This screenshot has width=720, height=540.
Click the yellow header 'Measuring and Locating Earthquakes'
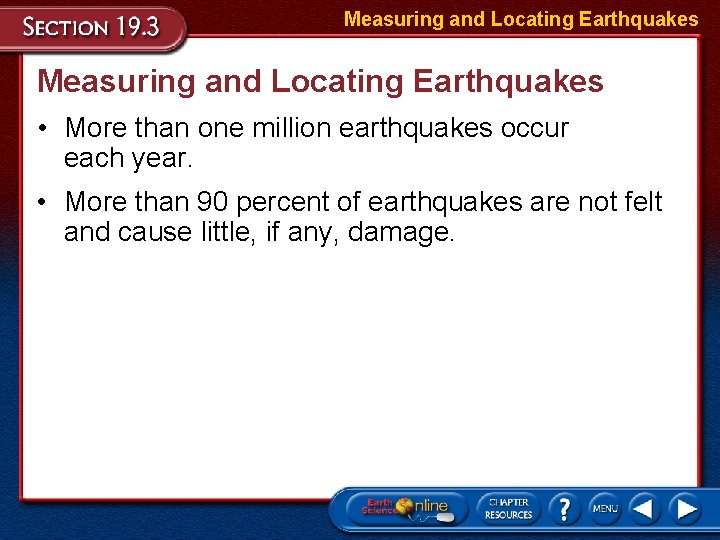tap(521, 19)
